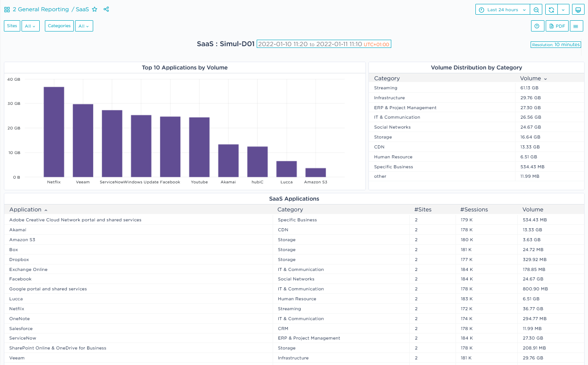This screenshot has height=365, width=588.
Task: Click the Netflix bar in the chart
Action: [x=54, y=132]
